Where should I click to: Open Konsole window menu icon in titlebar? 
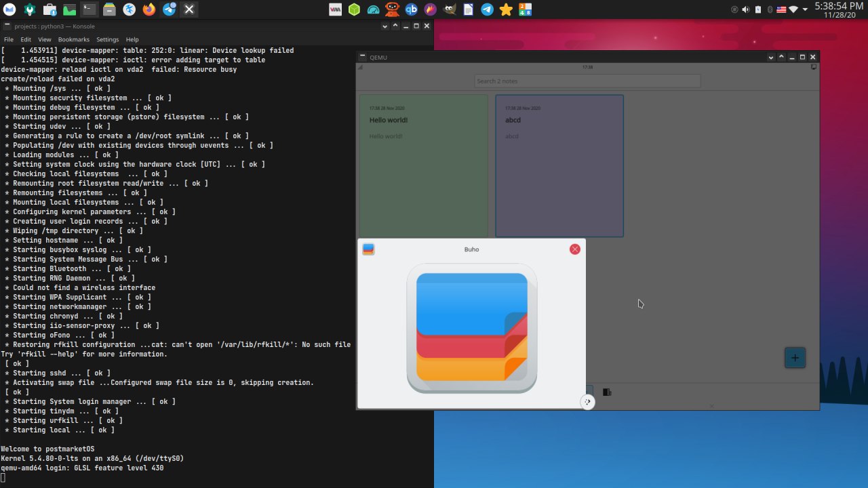pyautogui.click(x=6, y=26)
